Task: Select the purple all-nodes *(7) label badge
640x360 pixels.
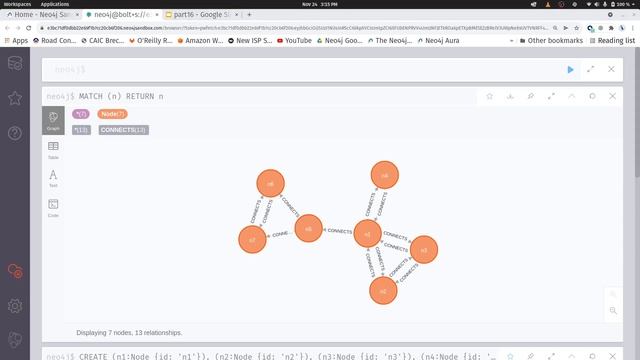Action: pos(80,114)
